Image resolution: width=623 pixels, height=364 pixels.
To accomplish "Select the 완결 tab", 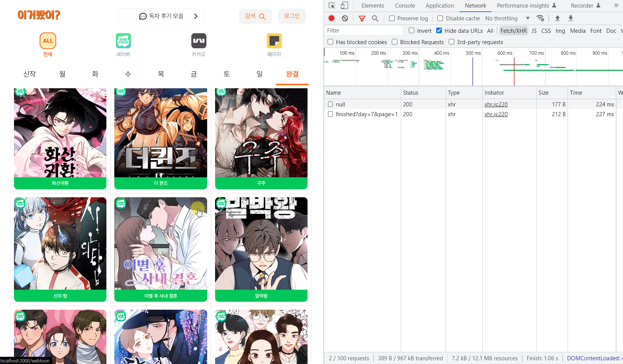I will point(292,74).
